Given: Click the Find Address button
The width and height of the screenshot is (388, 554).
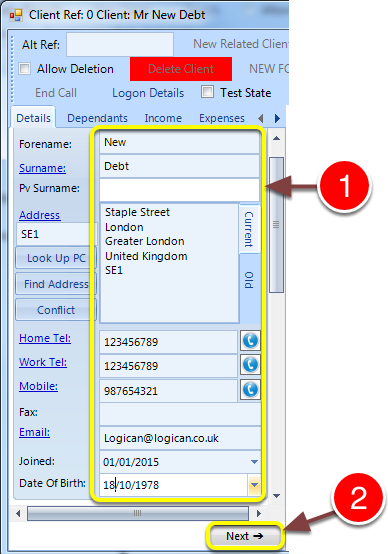Looking at the screenshot, I should [56, 284].
